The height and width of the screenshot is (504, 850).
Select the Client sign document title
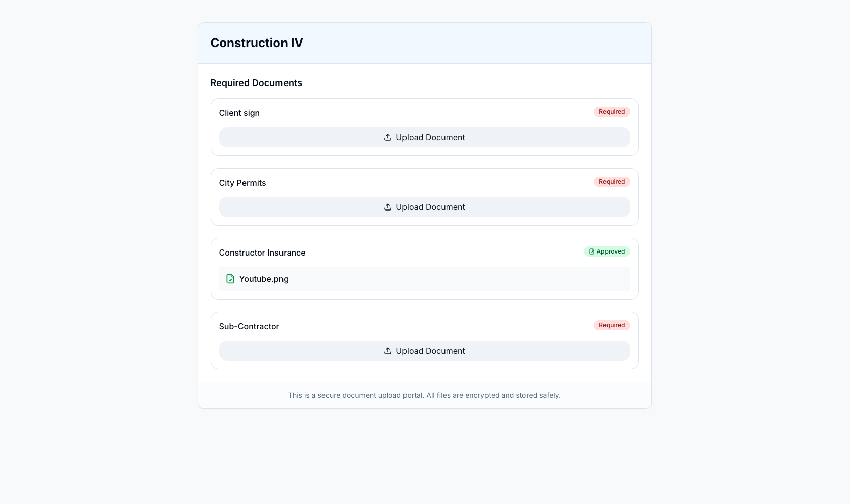pyautogui.click(x=239, y=113)
